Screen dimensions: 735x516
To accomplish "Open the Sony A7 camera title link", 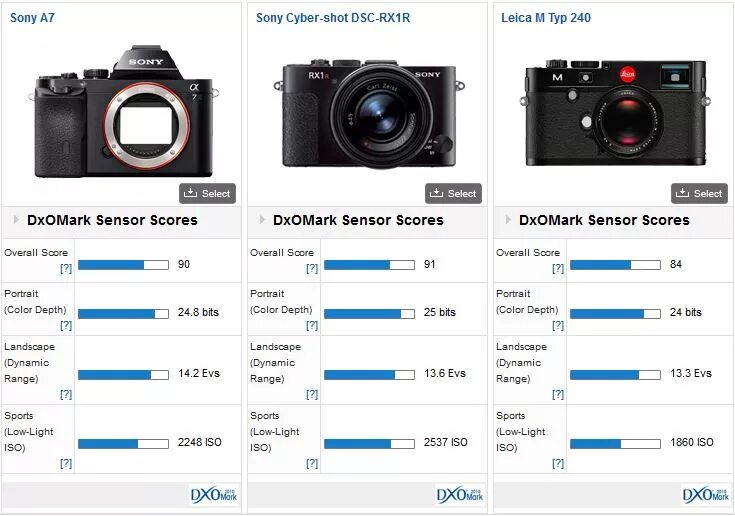I will coord(32,18).
